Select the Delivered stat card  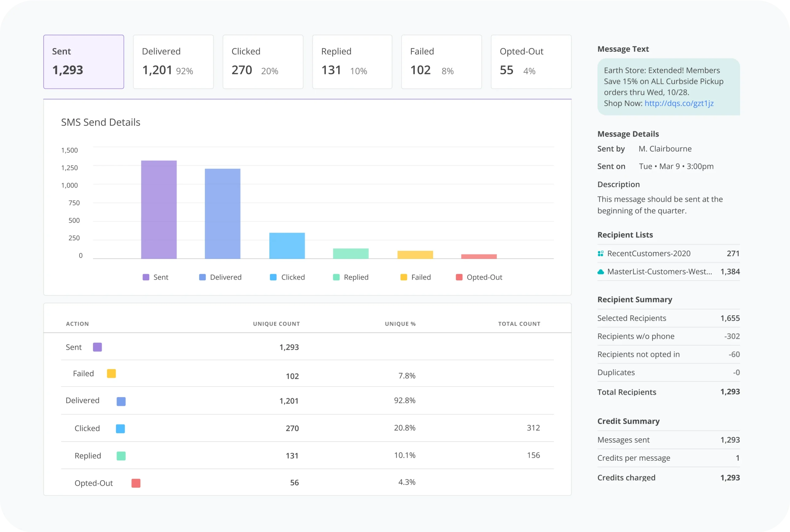point(173,62)
